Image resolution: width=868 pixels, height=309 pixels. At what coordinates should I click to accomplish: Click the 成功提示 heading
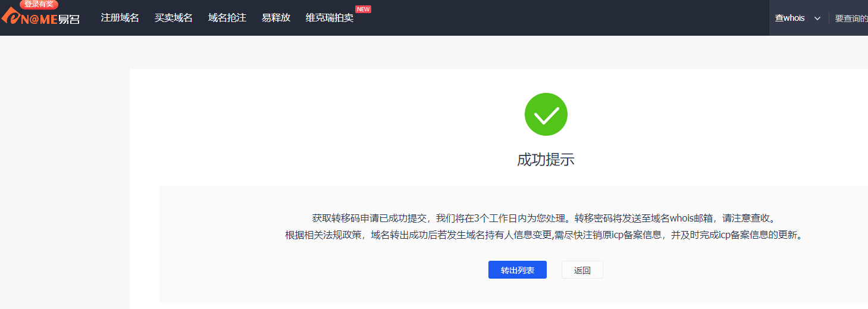(546, 160)
